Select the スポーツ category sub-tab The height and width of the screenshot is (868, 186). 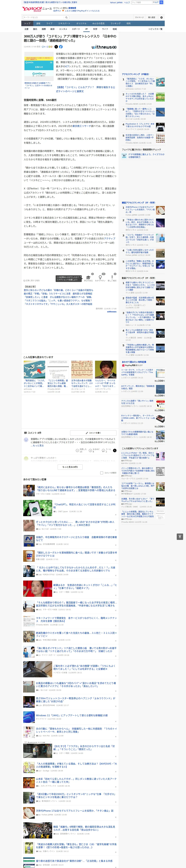point(76,29)
